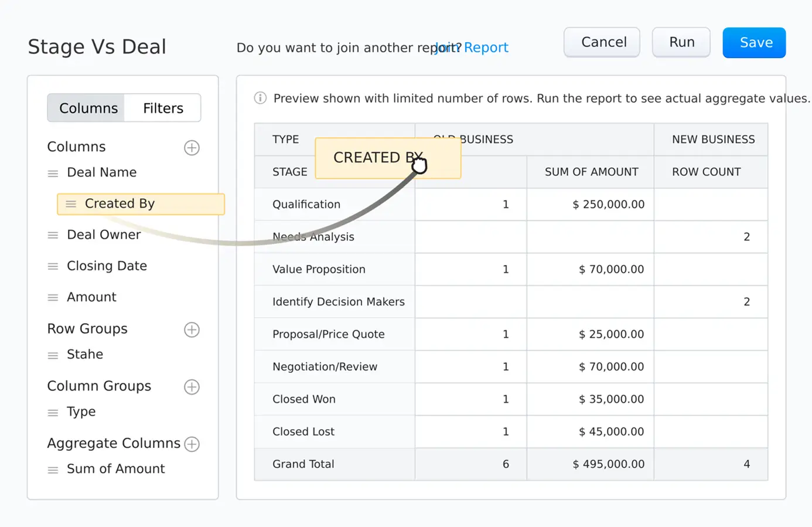
Task: Click the drag handle beside Closing Date
Action: click(x=53, y=267)
